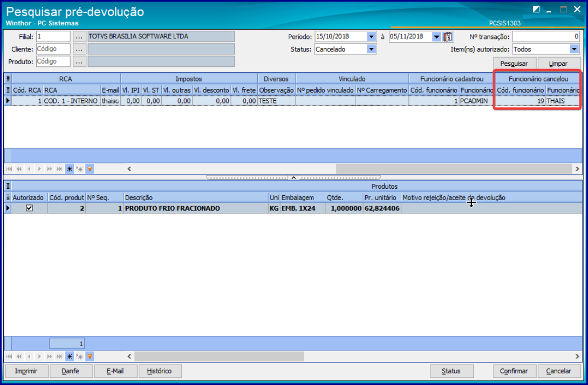Expand the Status dropdown showing Cancelado
The image size is (588, 385).
tap(371, 49)
